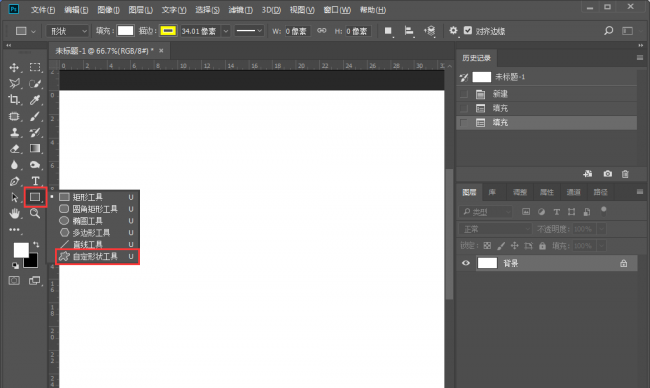Click the fill color swatch
This screenshot has height=388, width=650.
click(x=125, y=31)
